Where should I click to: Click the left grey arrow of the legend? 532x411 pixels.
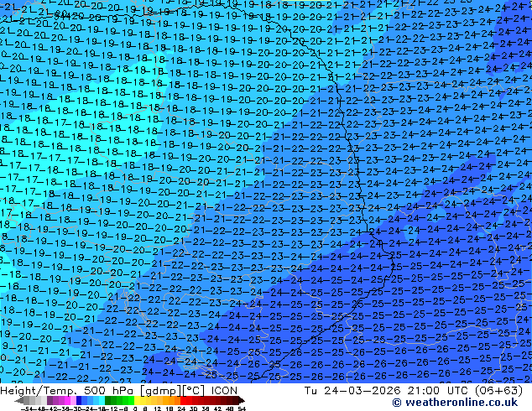tap(19, 400)
